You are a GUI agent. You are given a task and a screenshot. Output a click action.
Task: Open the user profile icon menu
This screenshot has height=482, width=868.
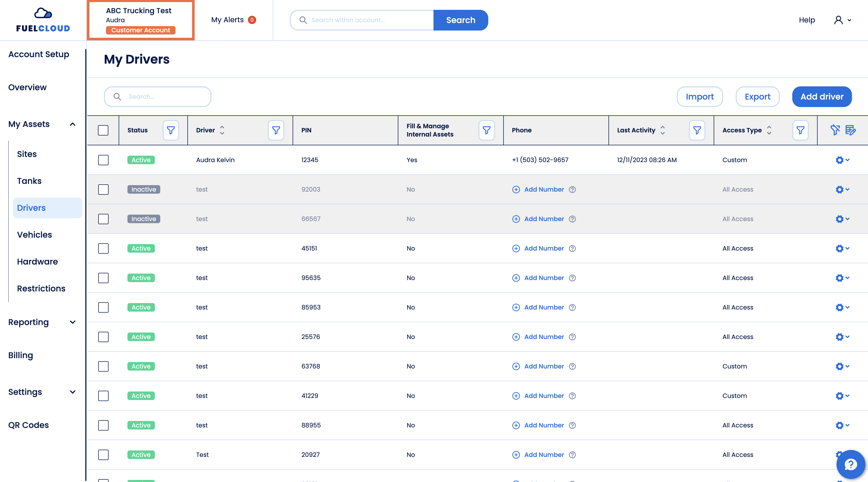[x=842, y=20]
